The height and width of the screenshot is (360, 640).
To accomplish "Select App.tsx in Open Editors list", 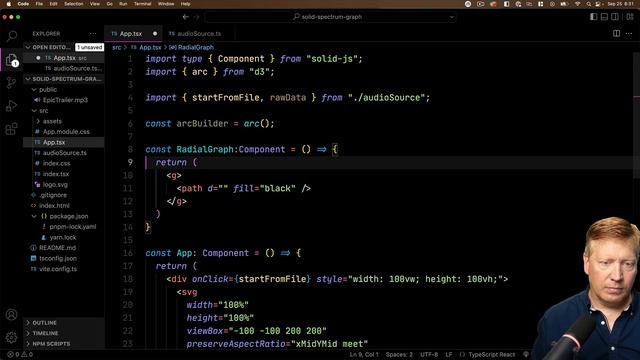I will coord(64,58).
